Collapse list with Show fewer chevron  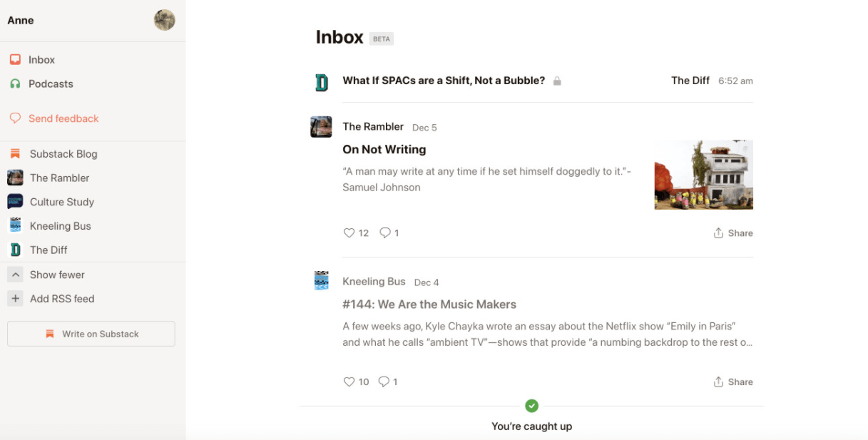tap(15, 275)
